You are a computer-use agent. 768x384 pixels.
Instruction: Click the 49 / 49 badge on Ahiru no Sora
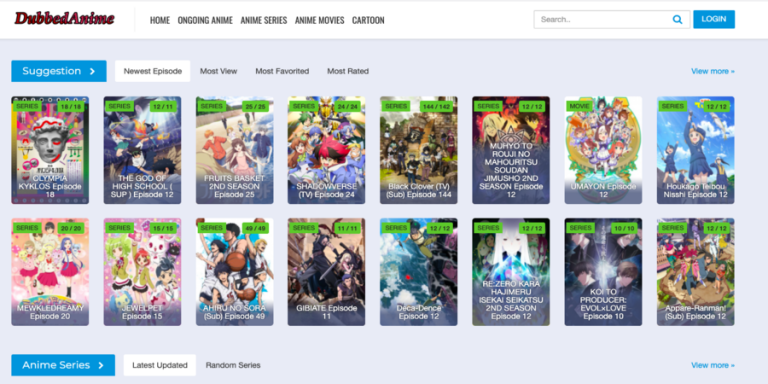pos(256,228)
